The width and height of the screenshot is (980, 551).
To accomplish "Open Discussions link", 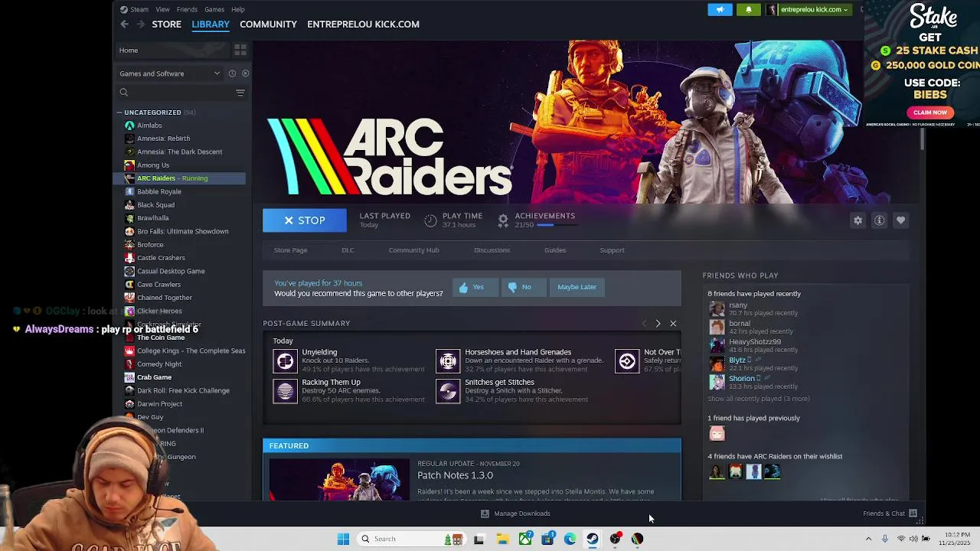I will point(492,250).
